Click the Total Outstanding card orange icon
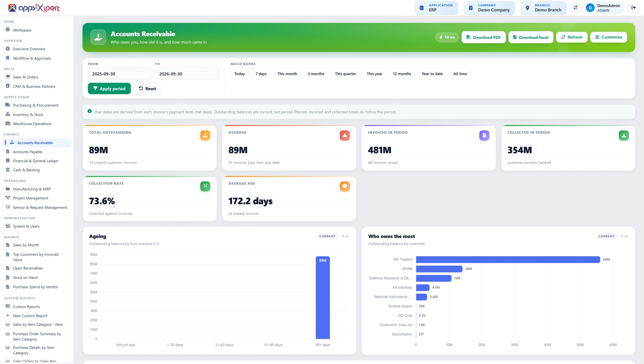 pos(205,136)
